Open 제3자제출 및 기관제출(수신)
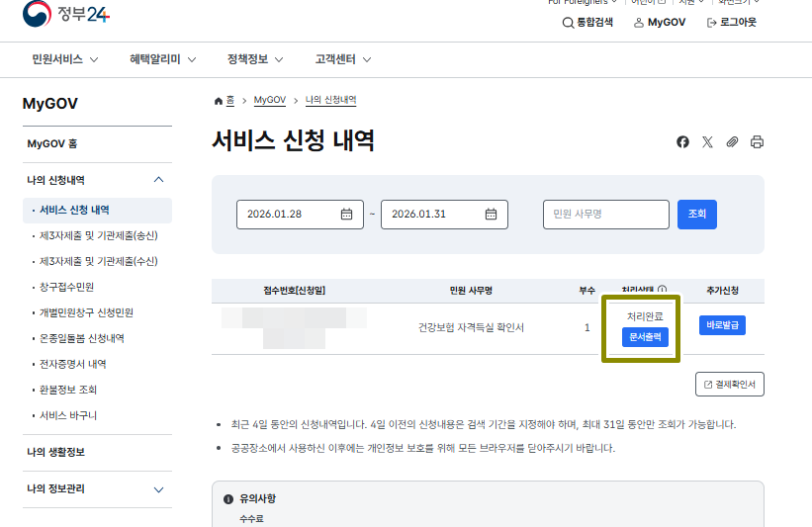 (x=98, y=261)
